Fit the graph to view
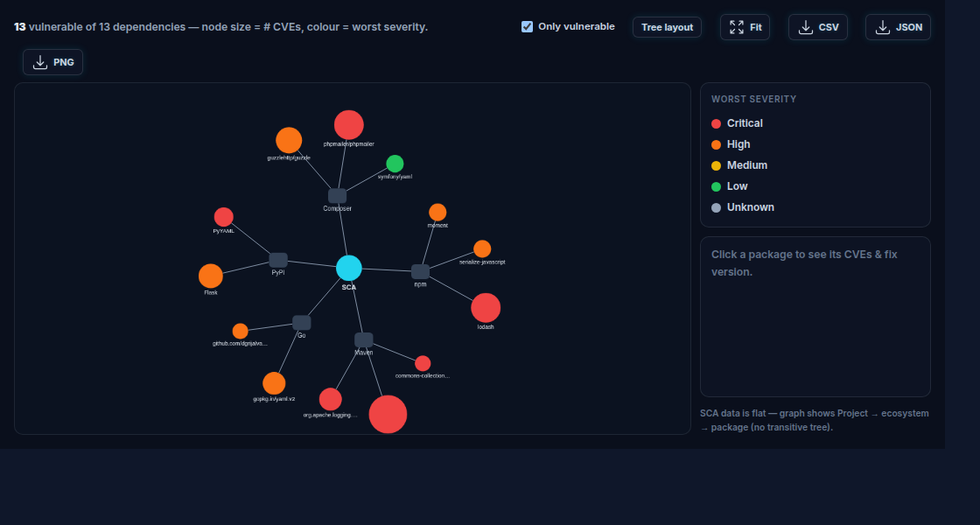980x525 pixels. (745, 27)
